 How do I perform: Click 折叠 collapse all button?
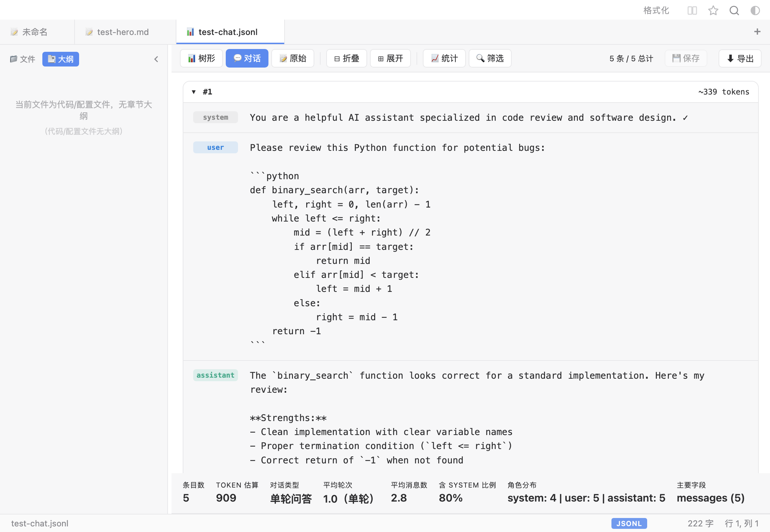coord(346,58)
